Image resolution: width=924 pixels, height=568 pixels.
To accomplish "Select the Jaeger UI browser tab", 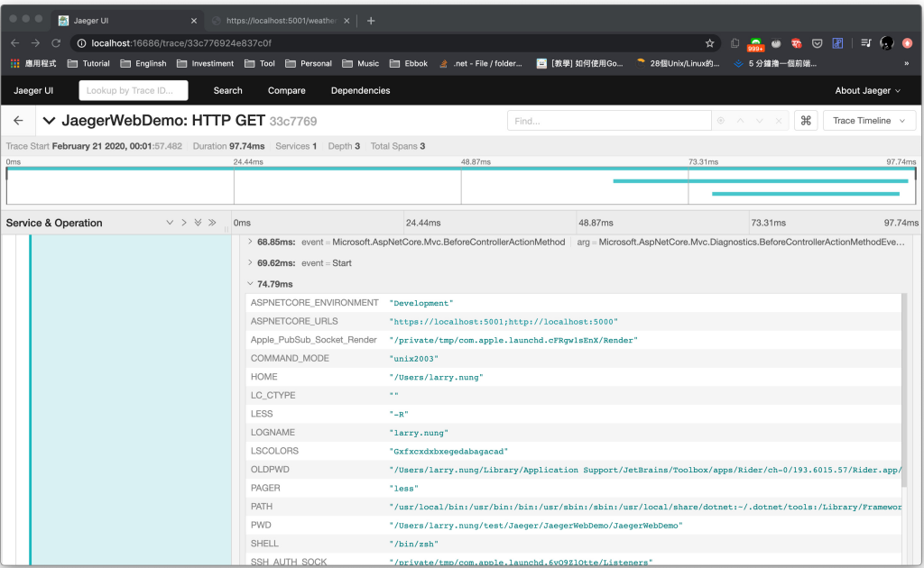I will coord(126,21).
